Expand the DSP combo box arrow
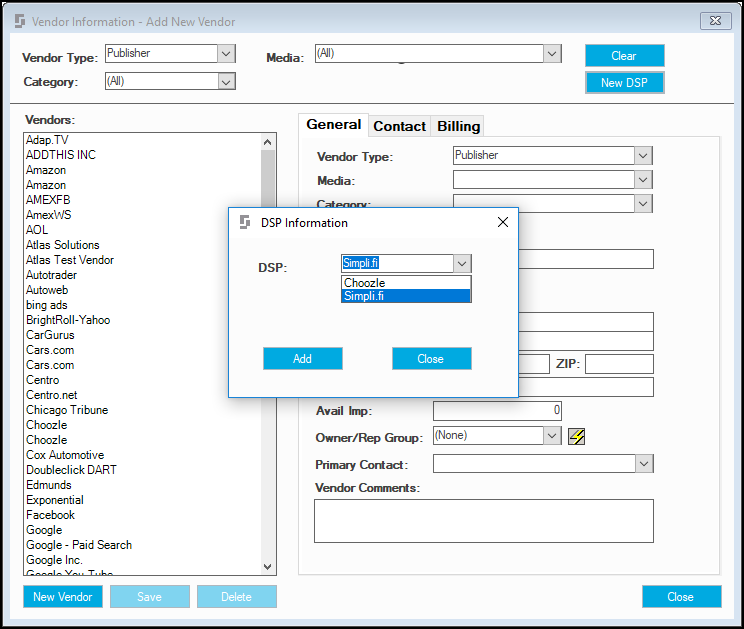 pyautogui.click(x=462, y=263)
